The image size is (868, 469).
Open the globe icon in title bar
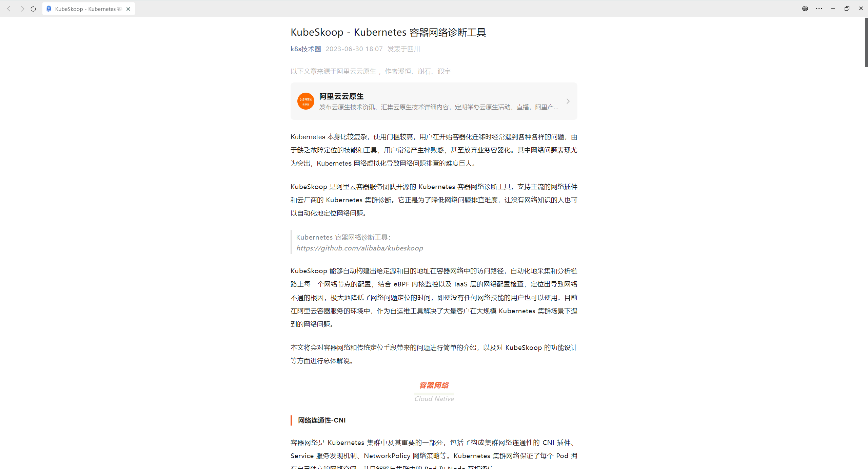(x=805, y=8)
